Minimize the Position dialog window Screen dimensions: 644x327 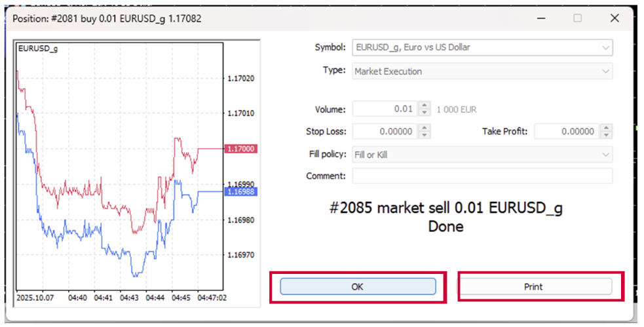coord(541,18)
